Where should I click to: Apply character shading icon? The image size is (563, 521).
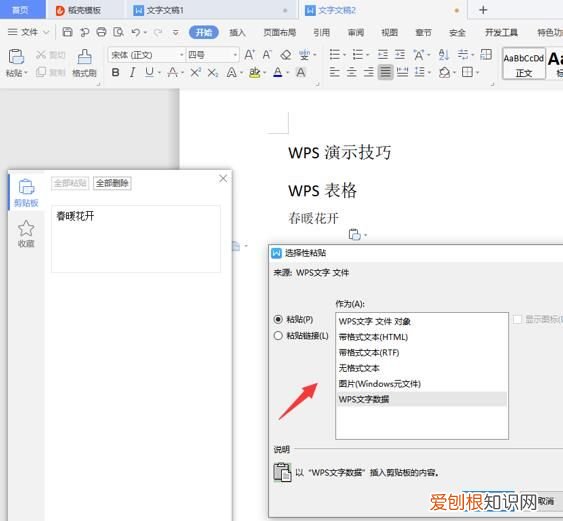(x=301, y=73)
